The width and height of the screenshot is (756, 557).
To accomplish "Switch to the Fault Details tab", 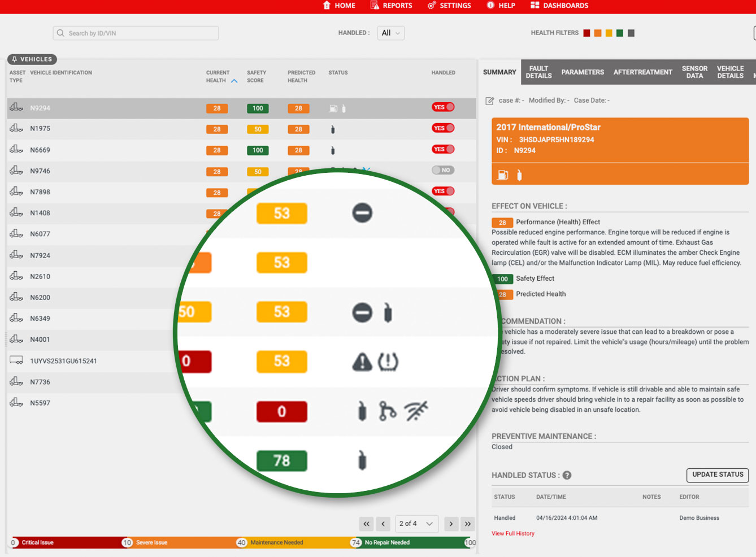I will pyautogui.click(x=538, y=72).
